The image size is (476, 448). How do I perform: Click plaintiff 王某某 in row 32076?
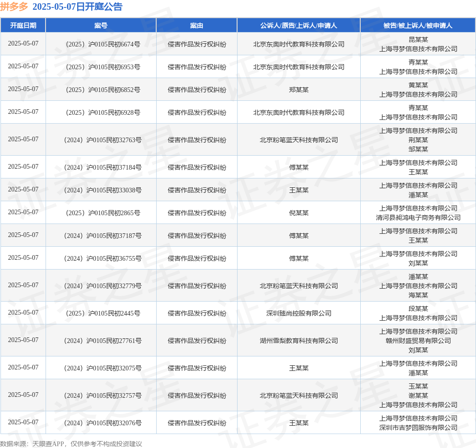tap(299, 423)
